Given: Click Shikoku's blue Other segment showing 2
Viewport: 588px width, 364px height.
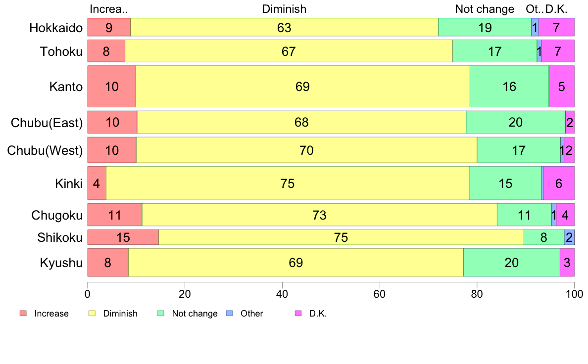Looking at the screenshot, I should [569, 237].
